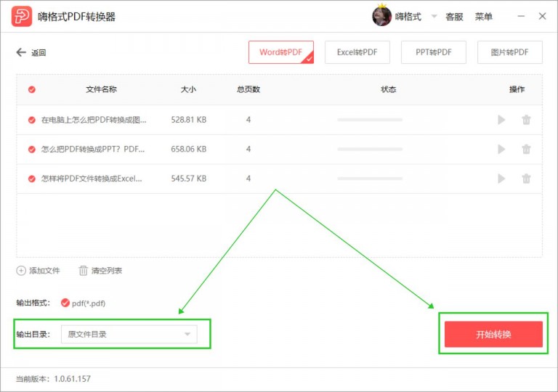
Task: Start converting the 658.06 KB file row
Action: coord(501,149)
